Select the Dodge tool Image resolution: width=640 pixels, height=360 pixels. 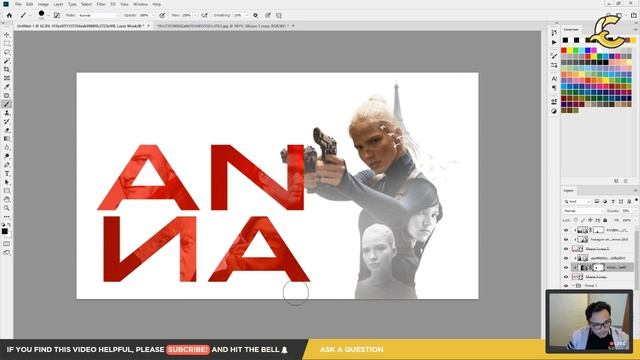(x=7, y=156)
